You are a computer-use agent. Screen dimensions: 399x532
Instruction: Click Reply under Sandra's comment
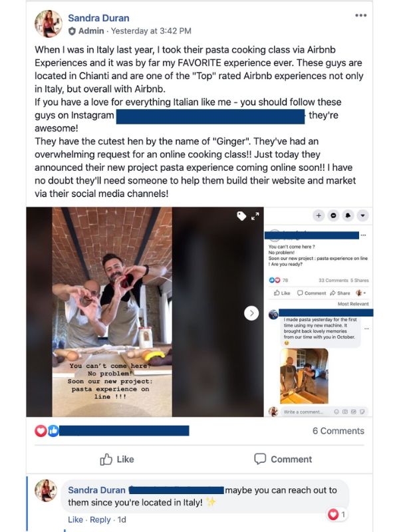(x=100, y=520)
